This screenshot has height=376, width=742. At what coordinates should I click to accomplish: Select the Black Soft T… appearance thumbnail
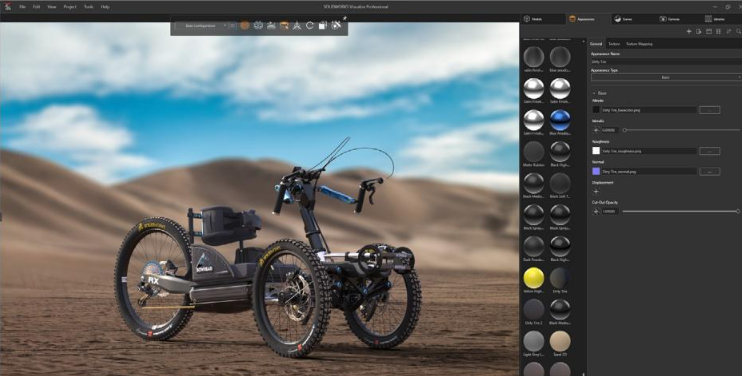[x=560, y=184]
